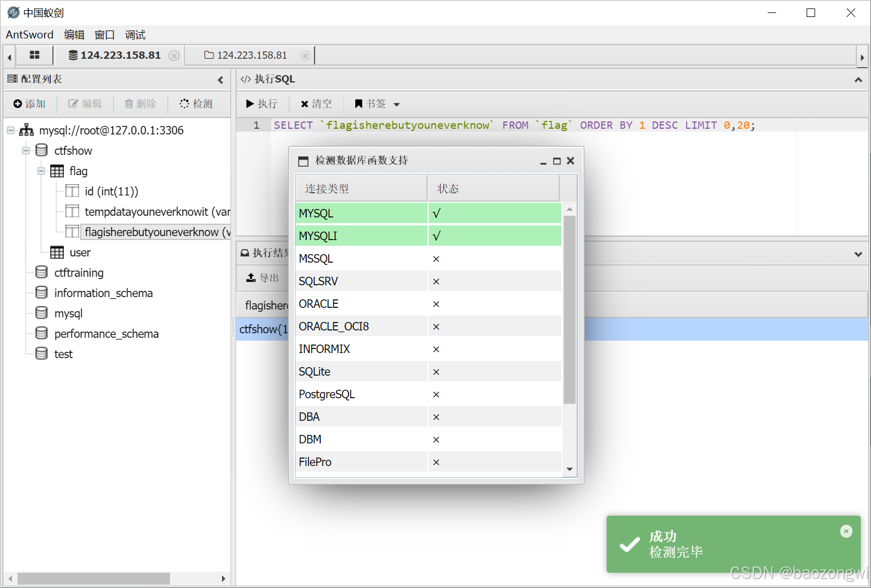The height and width of the screenshot is (588, 871).
Task: Select the MYSQLI row in dialog
Action: [428, 236]
